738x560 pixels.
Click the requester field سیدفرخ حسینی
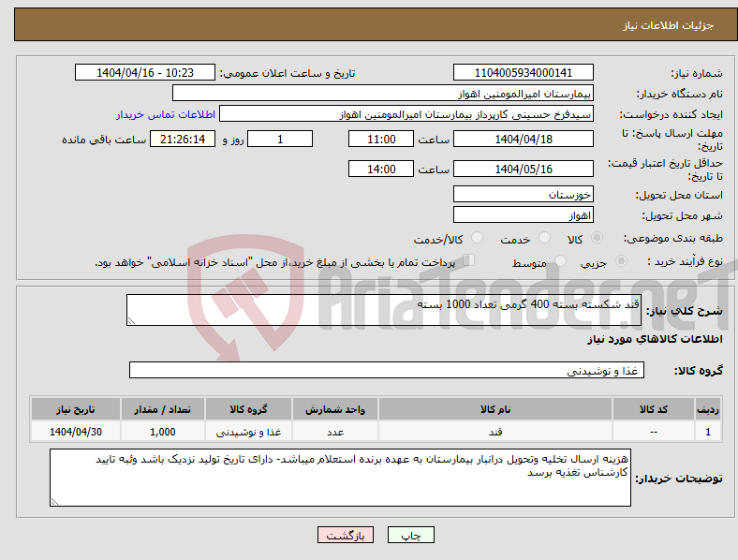pos(406,114)
